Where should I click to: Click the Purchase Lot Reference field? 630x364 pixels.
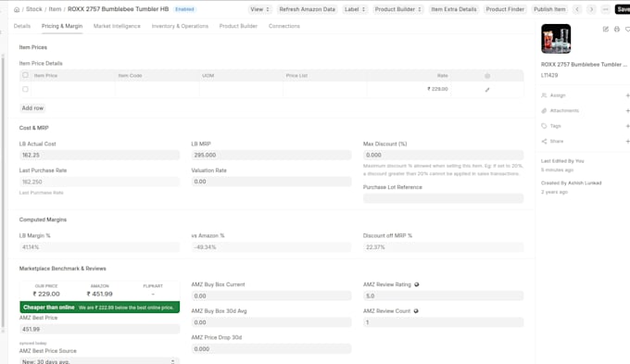pos(443,198)
